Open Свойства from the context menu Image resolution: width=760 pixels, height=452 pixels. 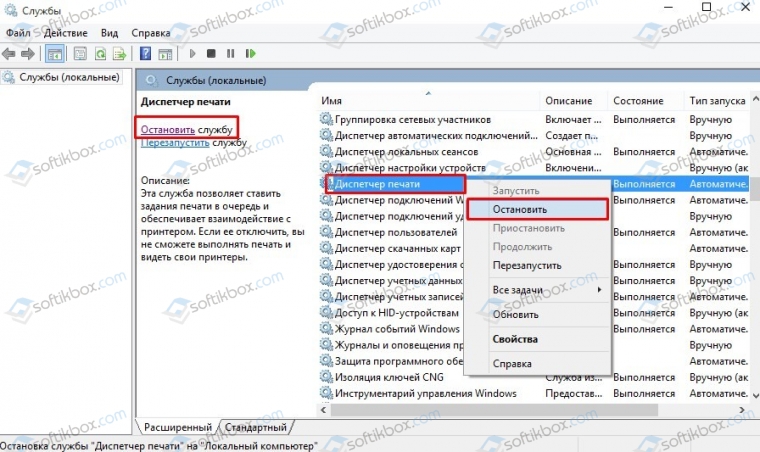click(537, 339)
